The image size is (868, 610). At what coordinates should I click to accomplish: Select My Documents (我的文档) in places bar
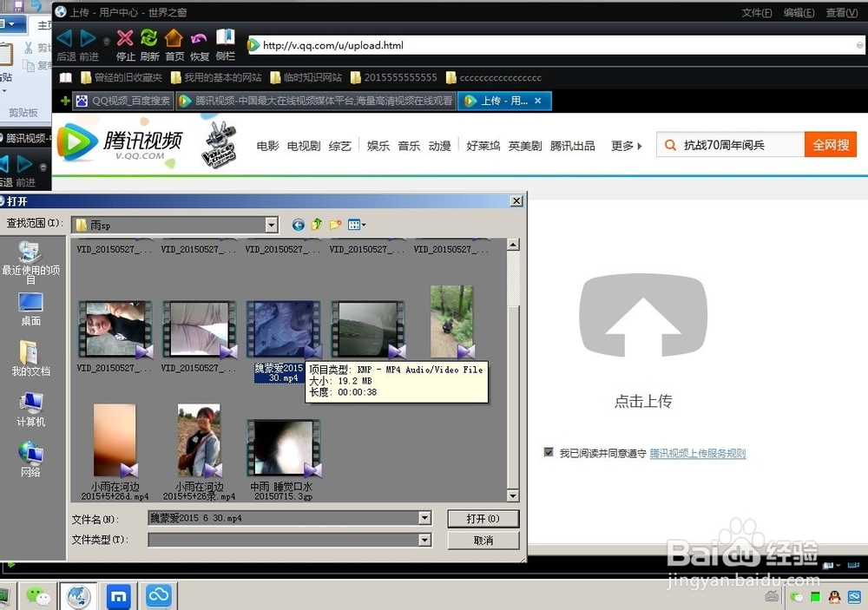tap(30, 358)
